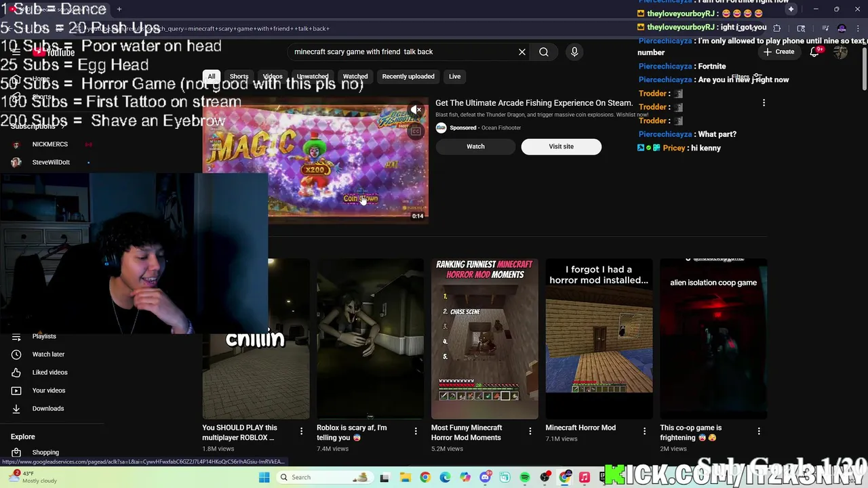
Task: Open the ad's three-dot options menu
Action: pyautogui.click(x=764, y=103)
